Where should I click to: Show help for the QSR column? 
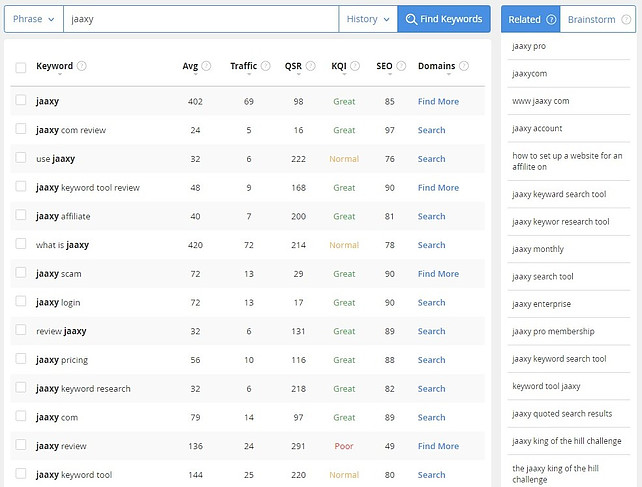311,66
